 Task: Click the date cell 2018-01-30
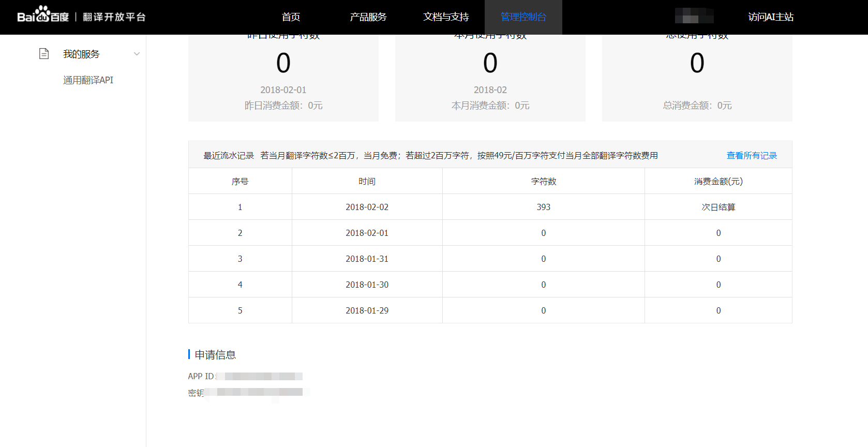click(367, 285)
